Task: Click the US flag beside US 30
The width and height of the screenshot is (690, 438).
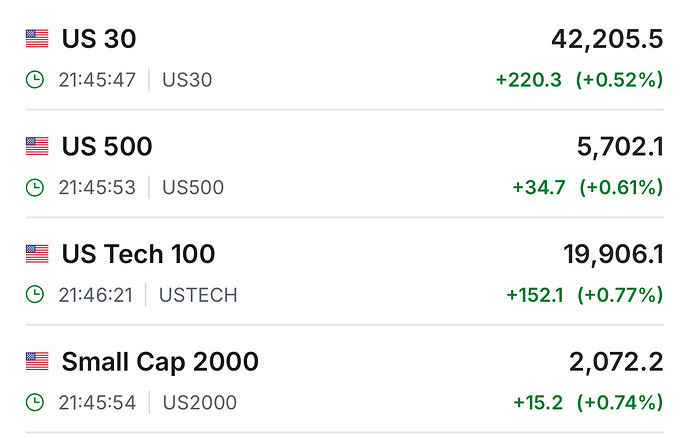Action: [x=37, y=39]
